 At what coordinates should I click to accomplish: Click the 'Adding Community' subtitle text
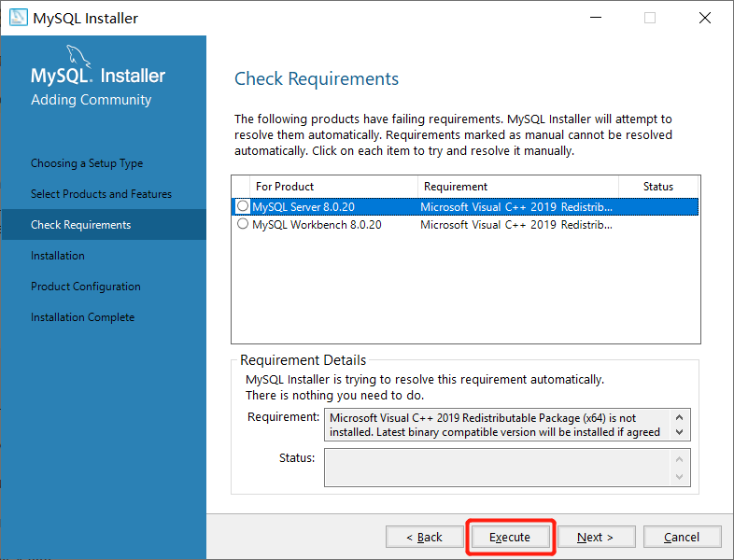pos(92,100)
